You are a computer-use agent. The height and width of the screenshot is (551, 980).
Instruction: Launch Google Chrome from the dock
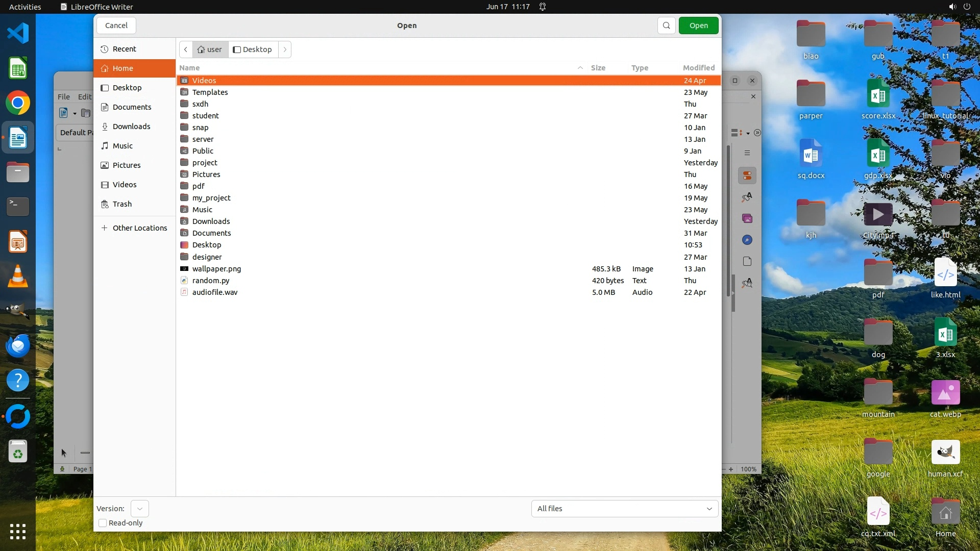(18, 103)
